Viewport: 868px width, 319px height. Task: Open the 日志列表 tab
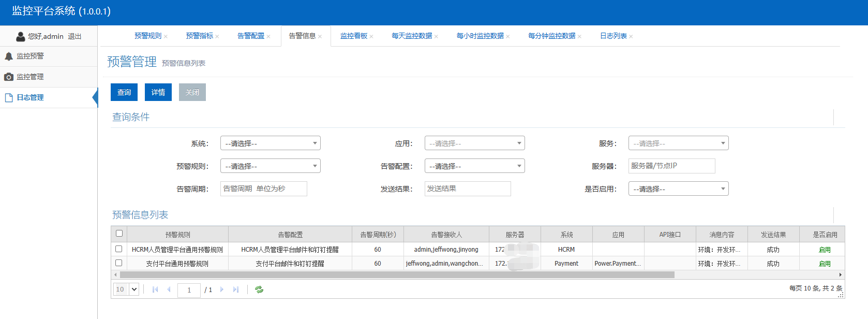pos(613,36)
